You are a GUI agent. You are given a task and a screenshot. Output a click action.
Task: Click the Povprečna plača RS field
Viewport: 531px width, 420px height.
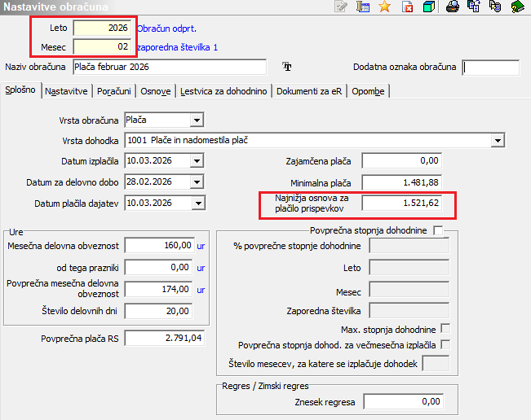pyautogui.click(x=164, y=338)
